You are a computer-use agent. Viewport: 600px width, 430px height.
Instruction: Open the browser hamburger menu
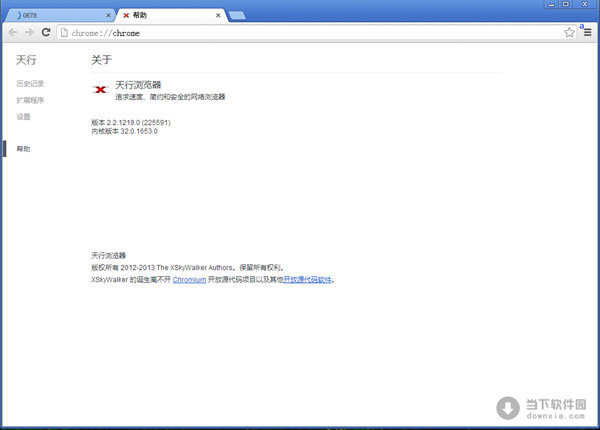[587, 33]
